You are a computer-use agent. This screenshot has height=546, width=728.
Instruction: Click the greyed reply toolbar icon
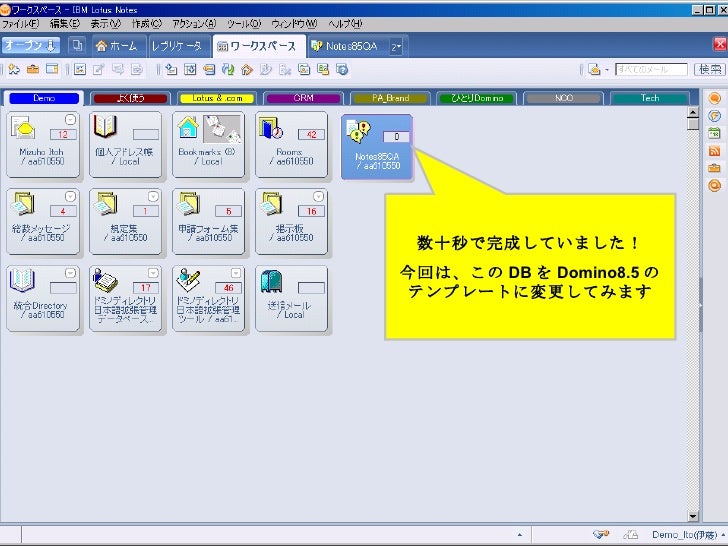(118, 70)
